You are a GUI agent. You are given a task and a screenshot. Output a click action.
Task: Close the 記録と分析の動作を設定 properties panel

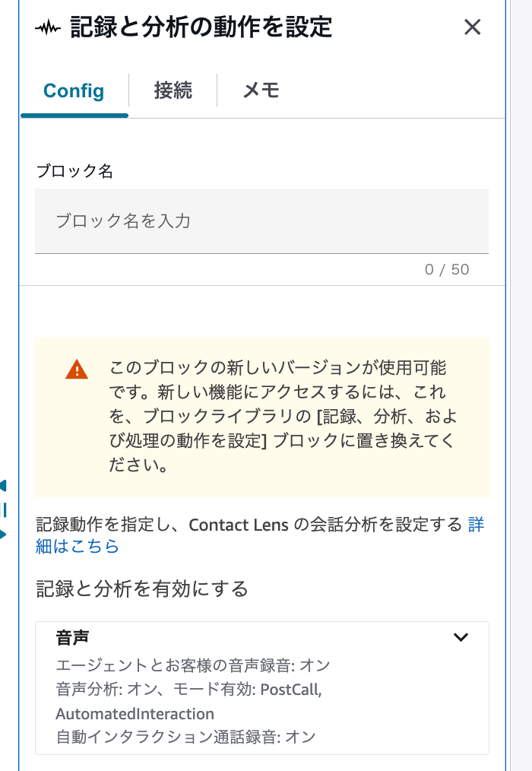point(472,27)
